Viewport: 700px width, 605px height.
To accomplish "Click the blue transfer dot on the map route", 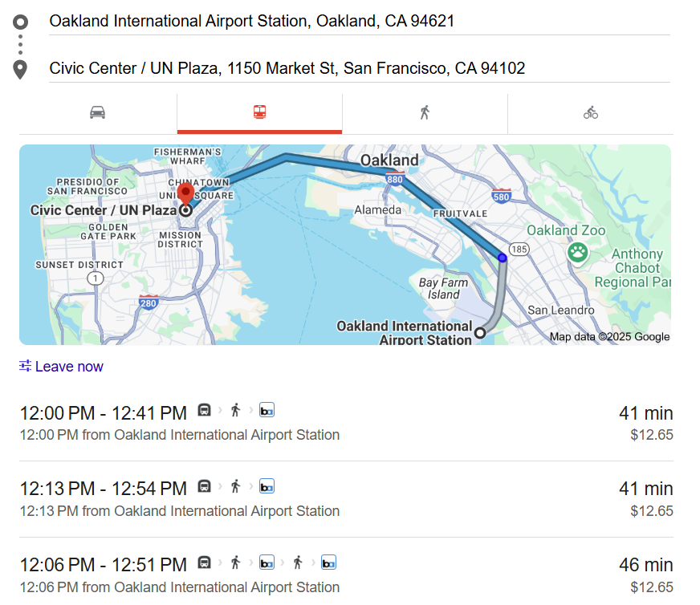I will click(x=502, y=258).
